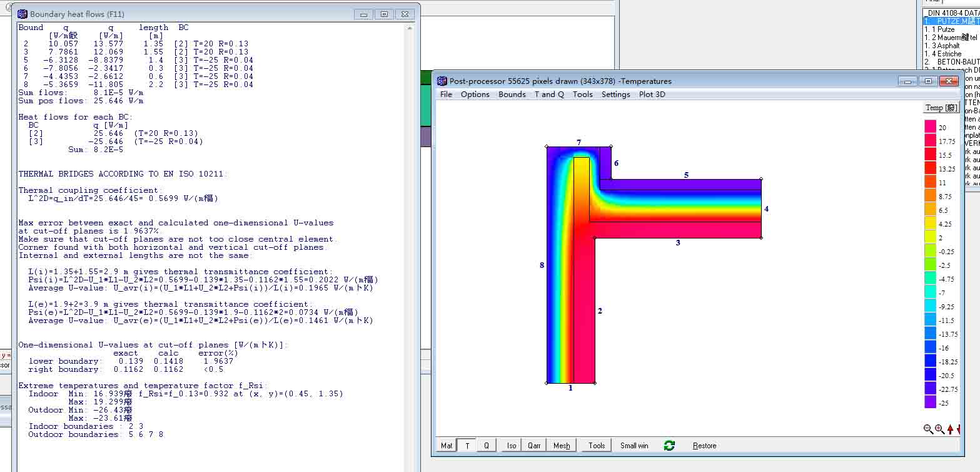Open the File menu in Post-processor
980x472 pixels.
click(x=446, y=95)
